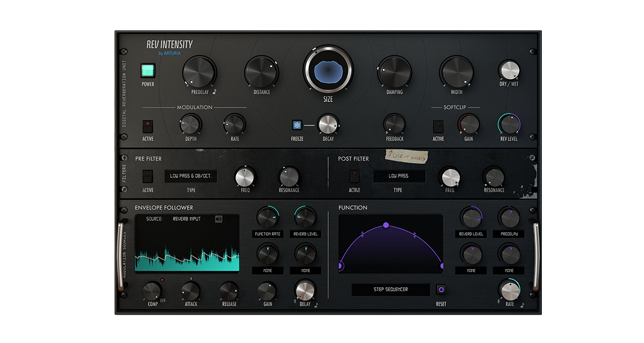
Task: Open the Pre Filter type Low Pass 6 dB/Oct menu
Action: (191, 176)
